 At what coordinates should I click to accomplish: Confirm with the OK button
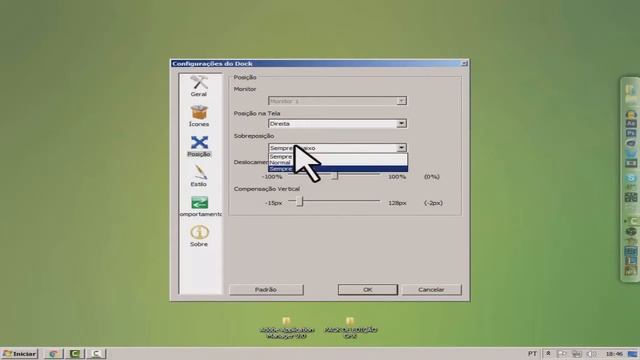pos(367,289)
